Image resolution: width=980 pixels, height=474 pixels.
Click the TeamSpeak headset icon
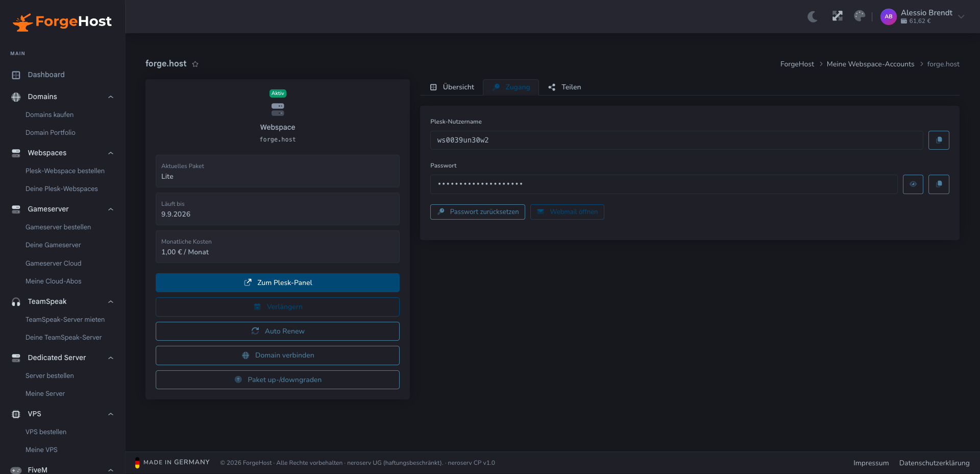[x=16, y=302]
